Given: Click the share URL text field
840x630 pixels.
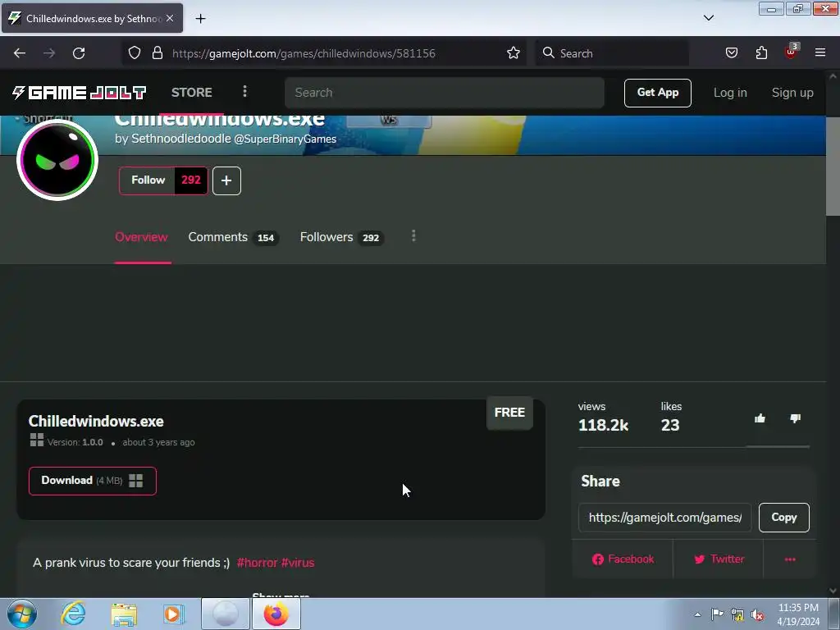Looking at the screenshot, I should tap(664, 518).
